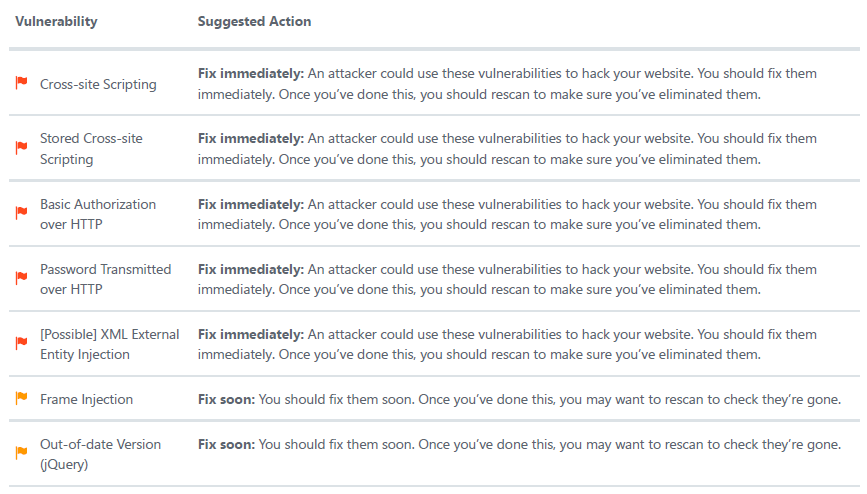The image size is (867, 494).
Task: Click Fix immediately text for Password Transmitted row
Action: pos(251,269)
